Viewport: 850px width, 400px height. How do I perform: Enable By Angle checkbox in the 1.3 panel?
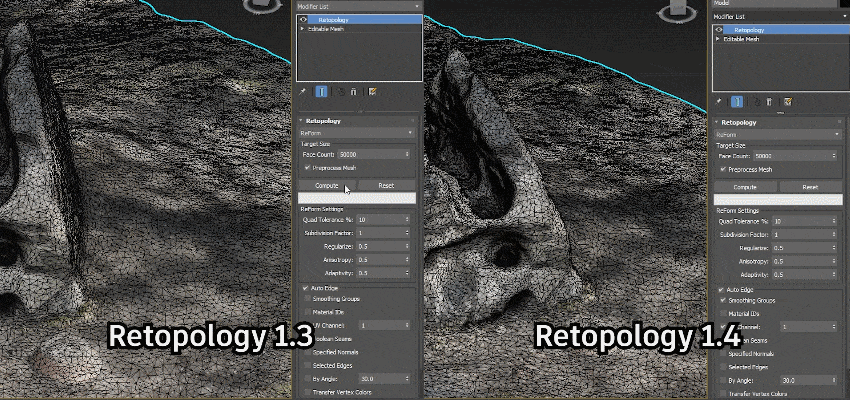point(308,378)
